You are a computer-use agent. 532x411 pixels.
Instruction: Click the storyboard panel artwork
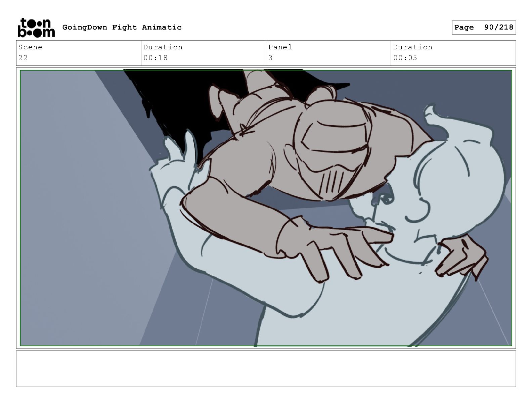click(266, 208)
